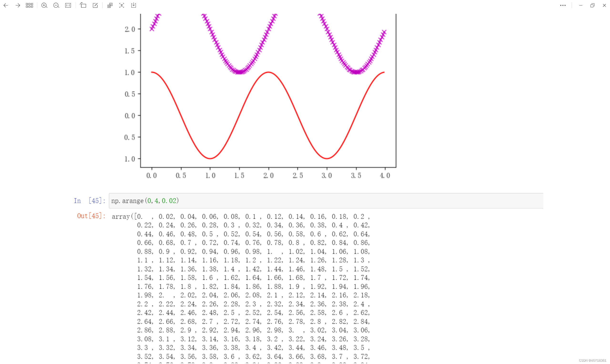Translate the image text
This screenshot has width=610, height=364.
point(110,5)
